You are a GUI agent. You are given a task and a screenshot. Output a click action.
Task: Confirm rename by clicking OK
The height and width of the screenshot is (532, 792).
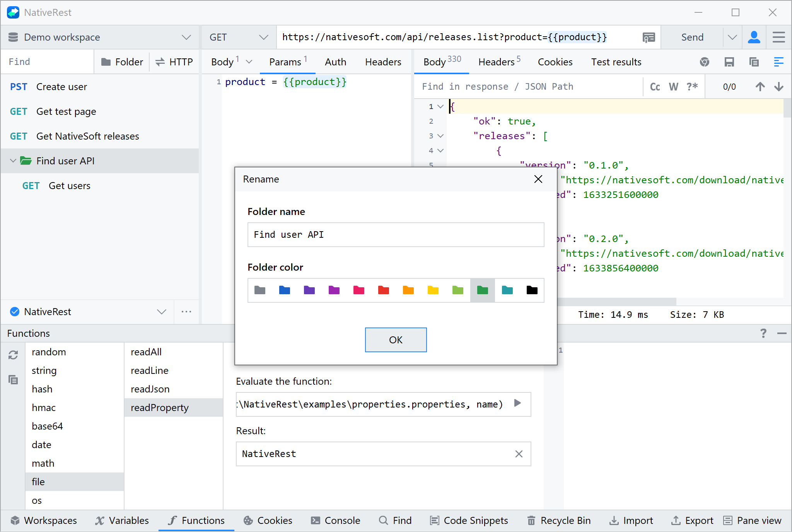pos(395,340)
